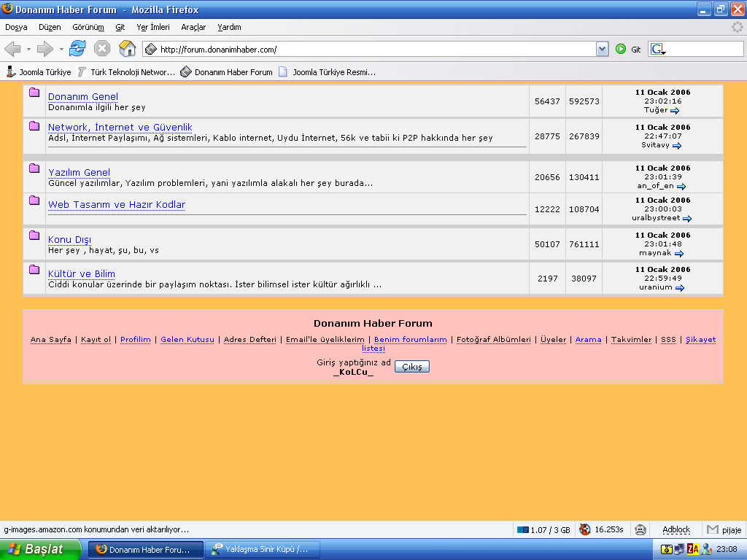Viewport: 747px width, 560px height.
Task: Open the Şikayet listesi link
Action: pyautogui.click(x=701, y=340)
